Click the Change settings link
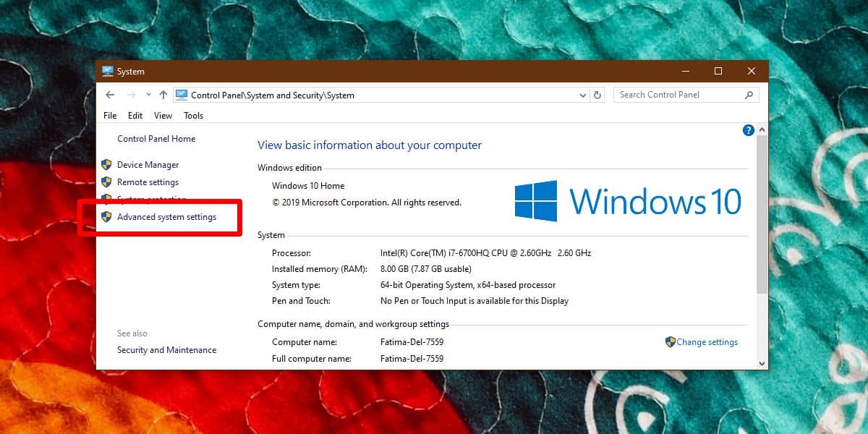868x434 pixels. (x=707, y=342)
